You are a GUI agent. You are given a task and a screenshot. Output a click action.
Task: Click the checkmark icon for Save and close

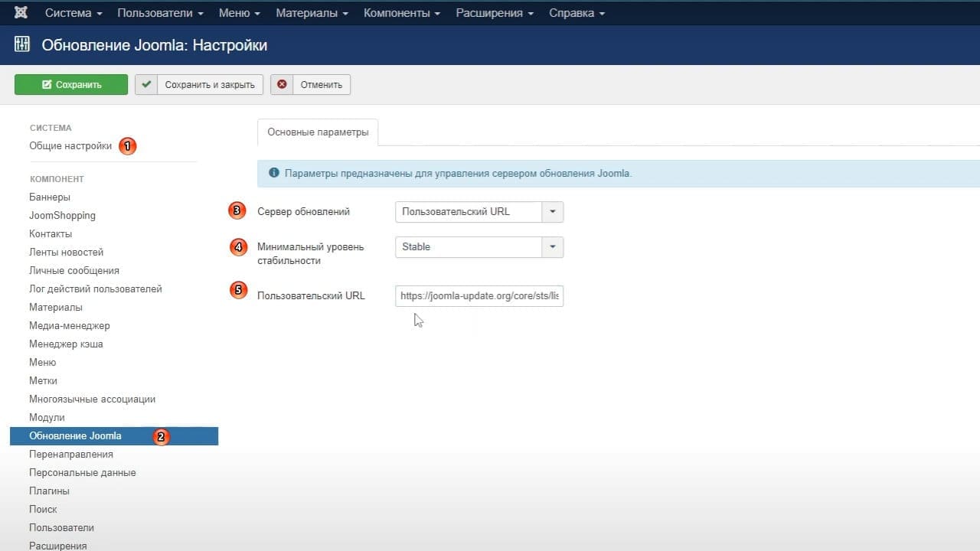pos(146,84)
